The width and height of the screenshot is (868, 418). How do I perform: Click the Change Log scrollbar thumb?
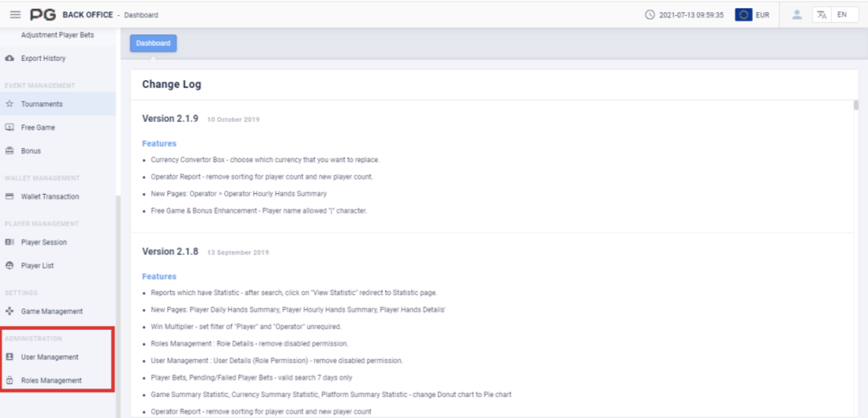[856, 105]
